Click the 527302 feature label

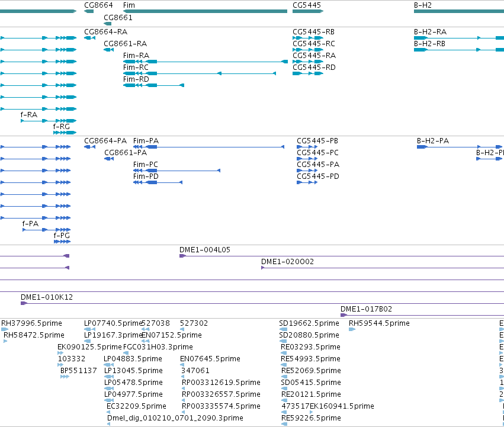click(x=194, y=323)
